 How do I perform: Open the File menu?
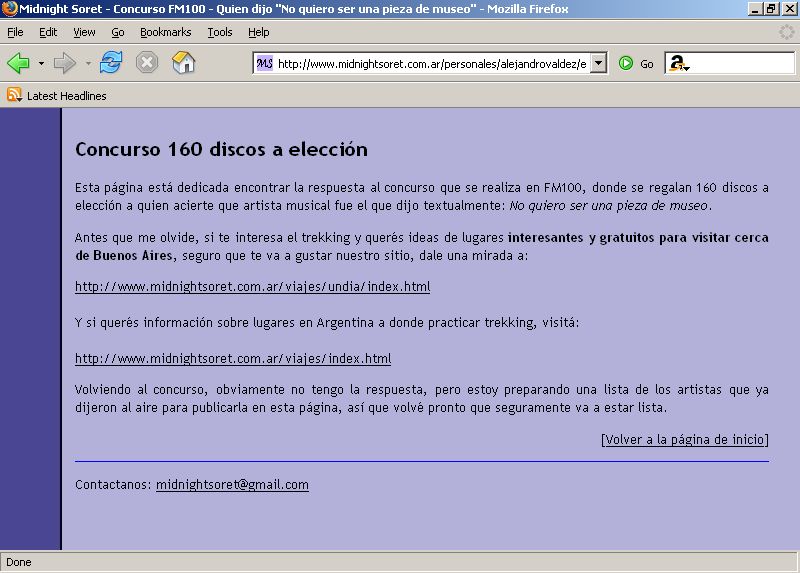pyautogui.click(x=15, y=32)
